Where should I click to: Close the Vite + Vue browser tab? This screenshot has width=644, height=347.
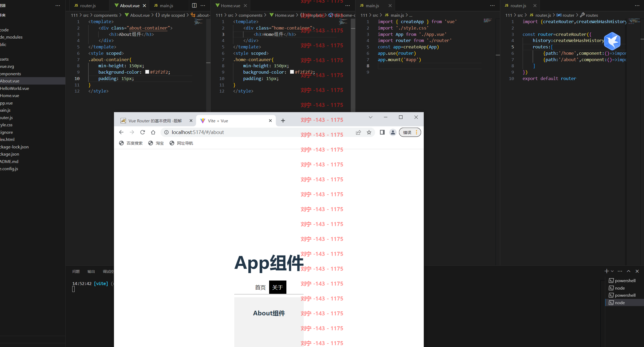[270, 121]
